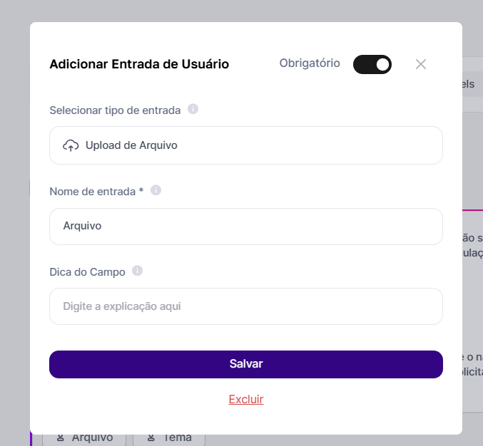Click the icon inside the Tema chip
Screen dimensions: 483x446
click(151, 438)
